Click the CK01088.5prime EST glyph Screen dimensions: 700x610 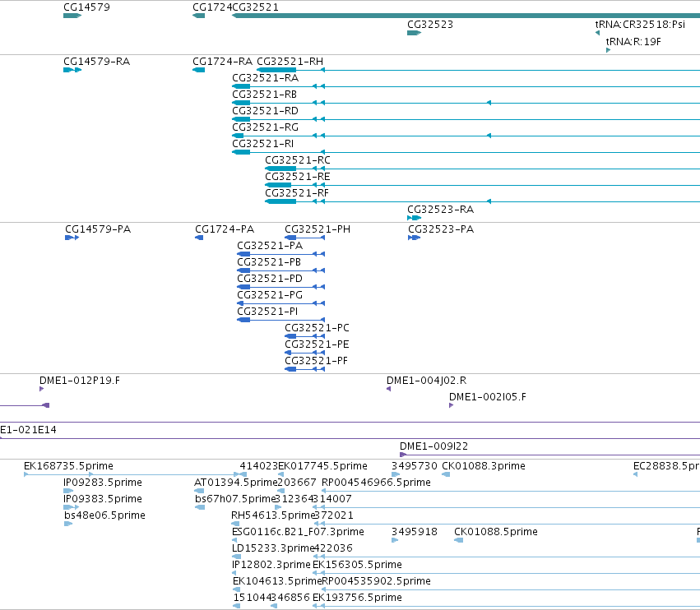(458, 540)
